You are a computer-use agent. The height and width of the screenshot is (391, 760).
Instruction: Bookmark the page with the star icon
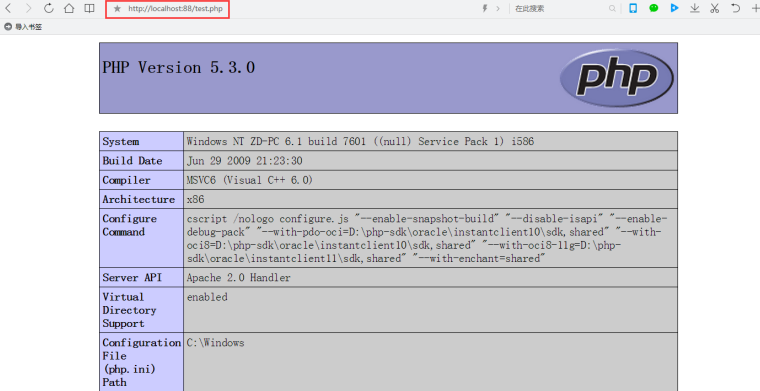pos(117,9)
